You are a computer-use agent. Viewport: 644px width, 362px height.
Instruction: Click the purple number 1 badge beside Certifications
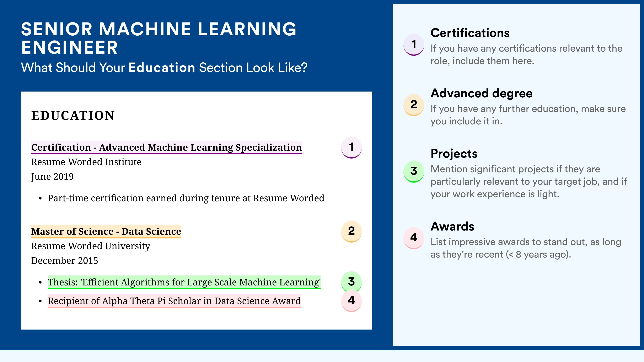pyautogui.click(x=414, y=45)
